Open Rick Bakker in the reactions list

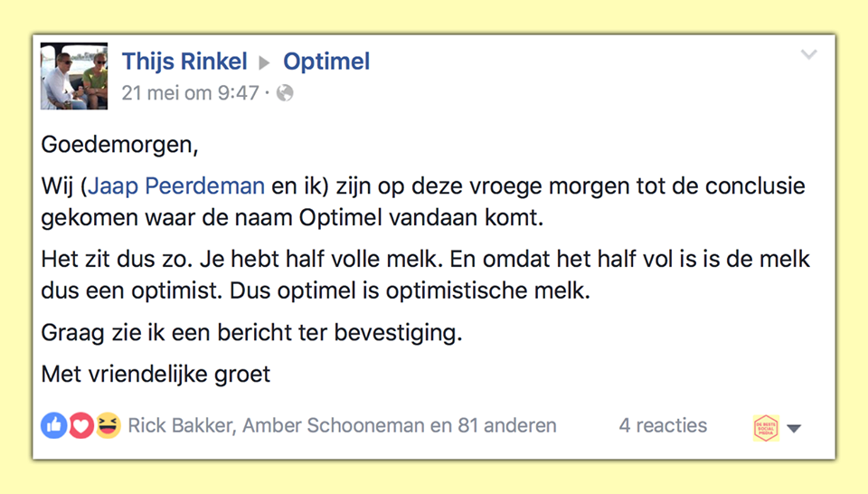coord(180,425)
